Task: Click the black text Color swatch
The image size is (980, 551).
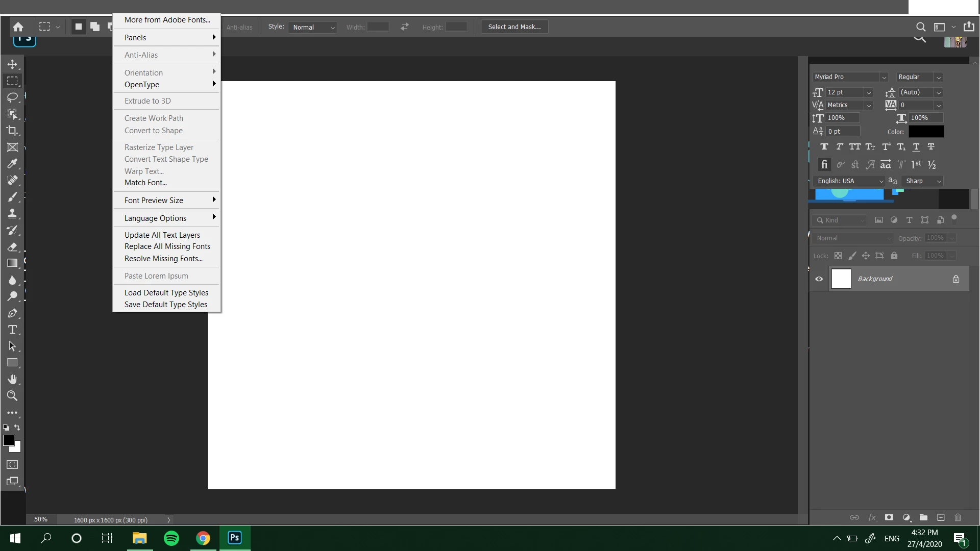Action: click(x=926, y=132)
